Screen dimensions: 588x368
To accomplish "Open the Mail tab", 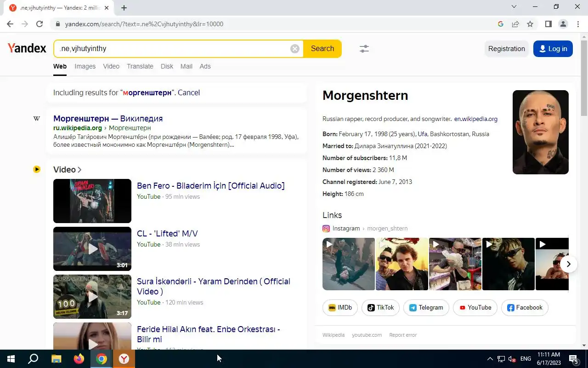I will (186, 66).
